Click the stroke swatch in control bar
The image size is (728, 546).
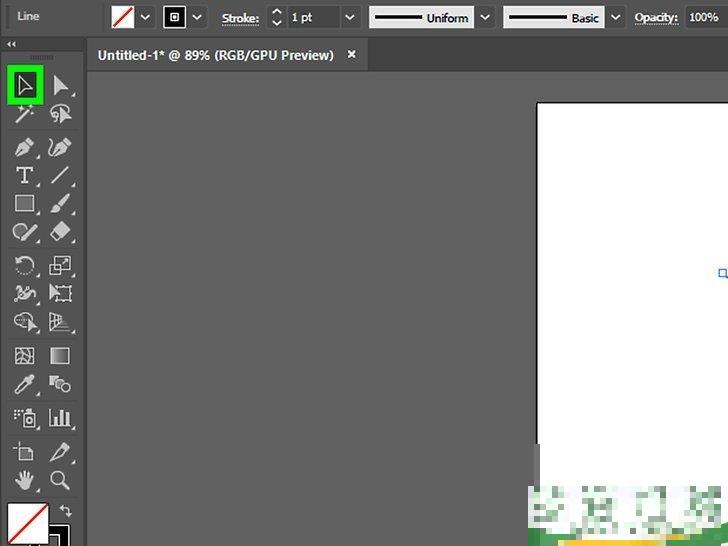(x=175, y=18)
